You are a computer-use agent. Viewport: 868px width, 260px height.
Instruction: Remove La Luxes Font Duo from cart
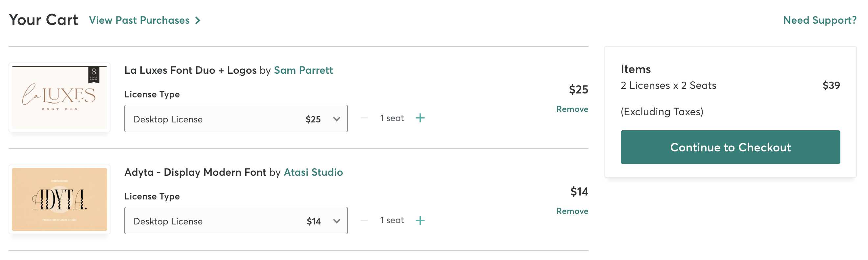point(572,109)
